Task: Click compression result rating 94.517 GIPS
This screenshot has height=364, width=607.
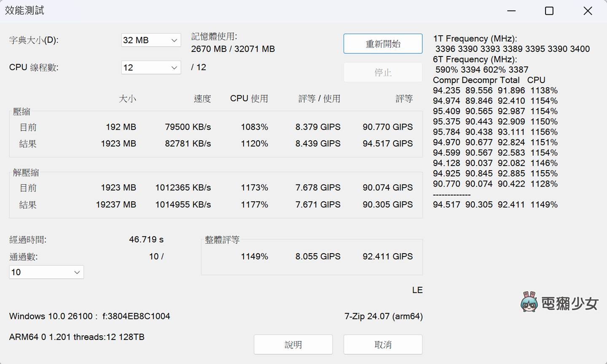Action: 387,144
